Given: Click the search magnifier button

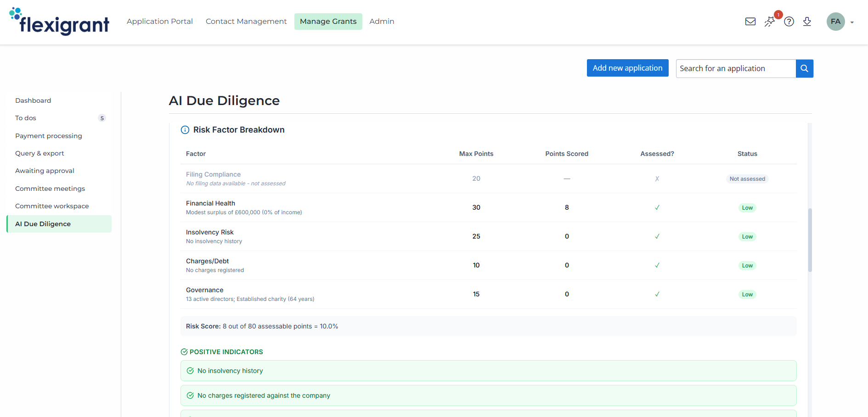Looking at the screenshot, I should [x=805, y=68].
